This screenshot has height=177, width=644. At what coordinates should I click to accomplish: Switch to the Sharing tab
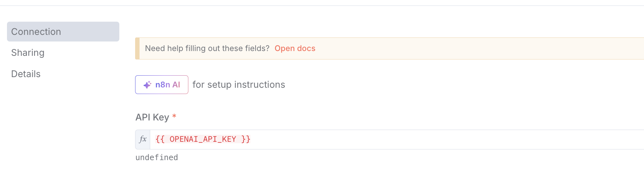(x=28, y=53)
